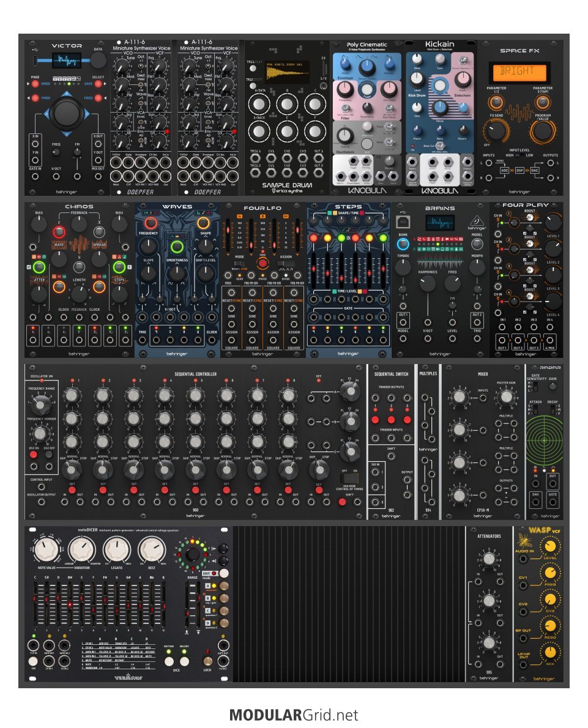Click the leftmost fader on the Steps module
The height and width of the screenshot is (728, 588).
pyautogui.click(x=314, y=269)
